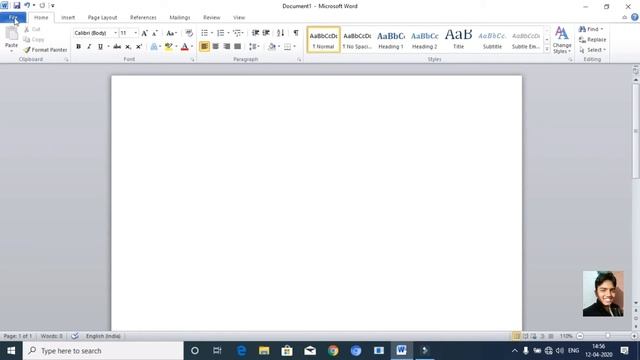Screen dimensions: 640x360
Task: Click the Paste clipboard icon
Action: coord(11,34)
